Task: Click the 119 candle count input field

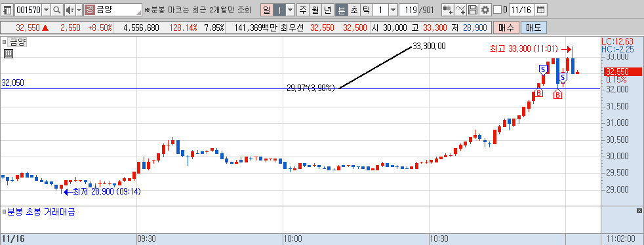Action: point(408,10)
